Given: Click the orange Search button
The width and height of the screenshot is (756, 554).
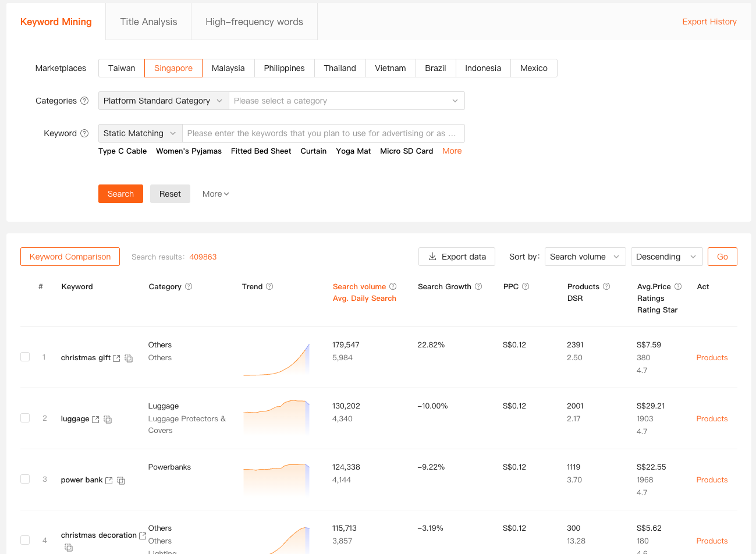Looking at the screenshot, I should 120,194.
